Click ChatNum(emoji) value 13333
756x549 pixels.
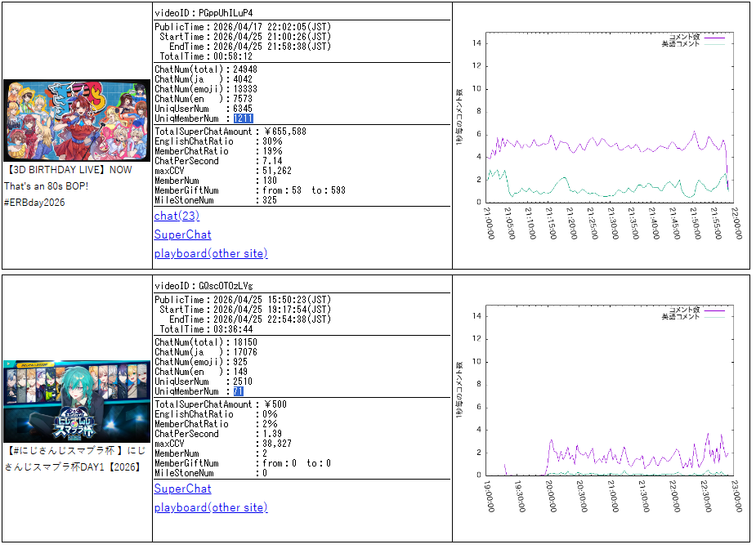[245, 90]
